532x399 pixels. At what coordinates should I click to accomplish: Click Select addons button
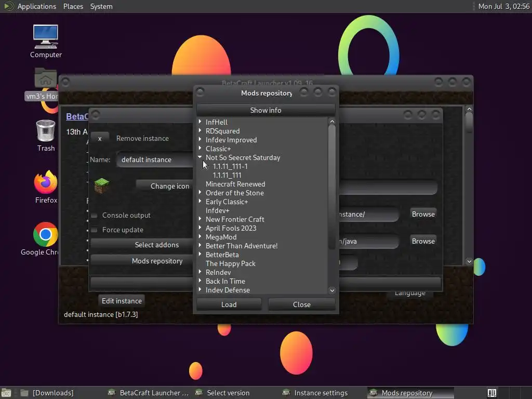coord(142,245)
